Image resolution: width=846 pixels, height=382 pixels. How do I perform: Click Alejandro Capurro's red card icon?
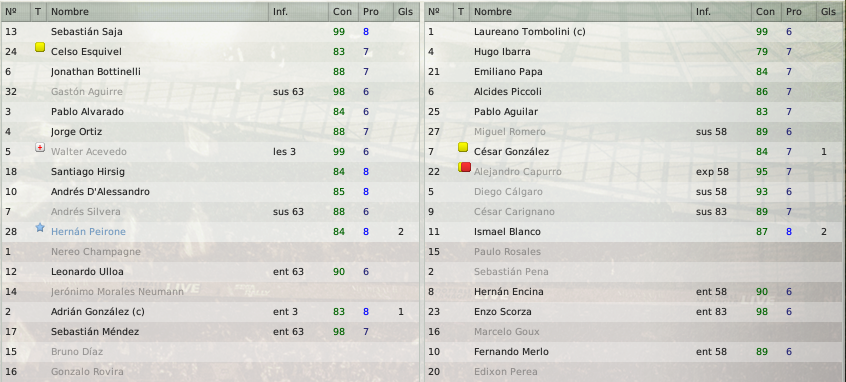coord(465,167)
